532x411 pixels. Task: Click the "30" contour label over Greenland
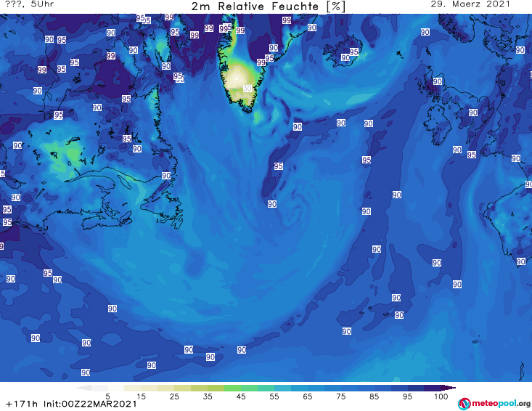[x=247, y=89]
